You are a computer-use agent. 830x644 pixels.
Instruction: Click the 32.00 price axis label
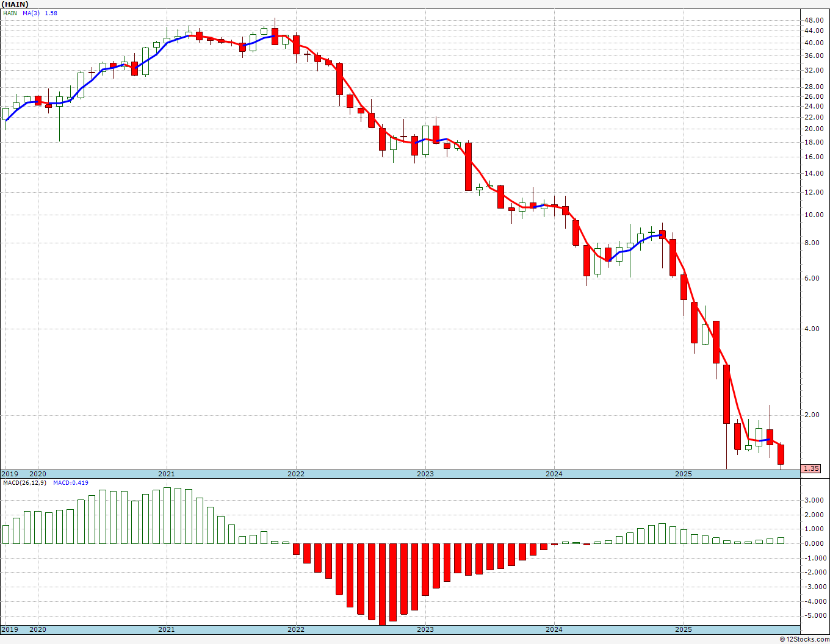[x=813, y=70]
